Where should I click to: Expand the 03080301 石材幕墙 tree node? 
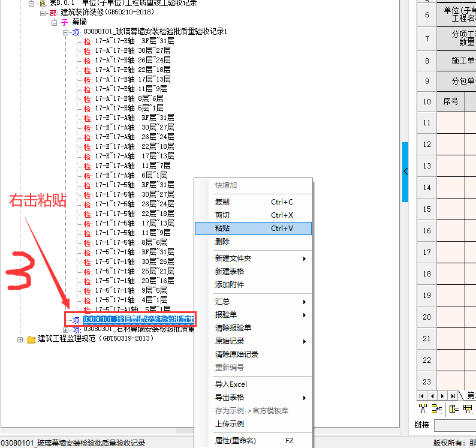(66, 329)
